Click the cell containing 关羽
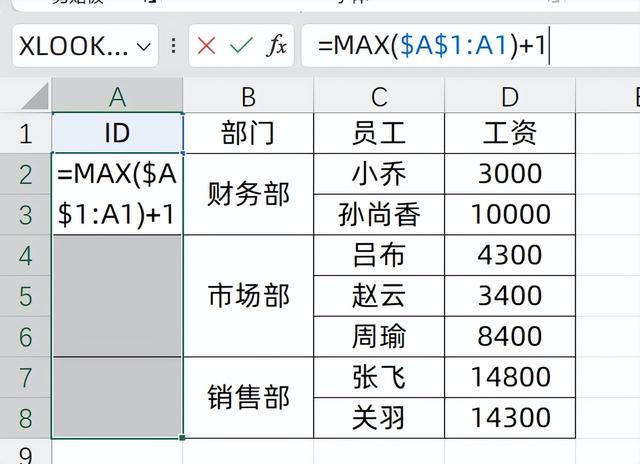640x464 pixels. [379, 418]
